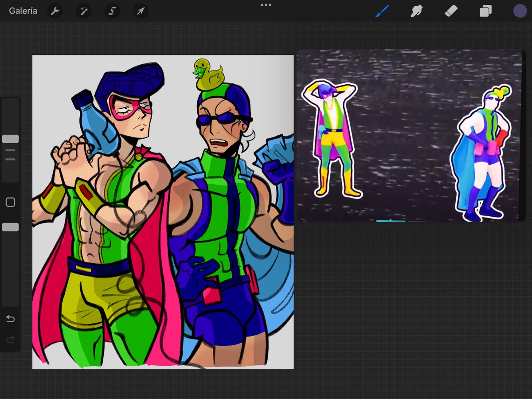
Task: Open the Layers panel
Action: coord(485,11)
